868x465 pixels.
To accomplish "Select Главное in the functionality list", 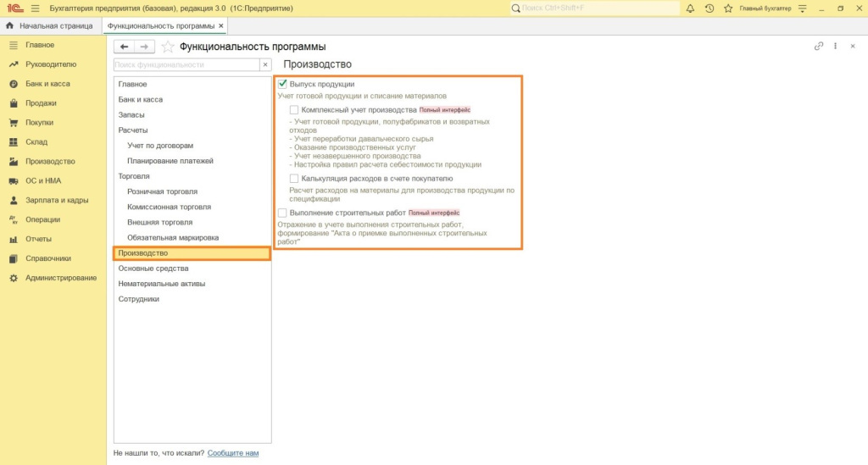I will (192, 84).
